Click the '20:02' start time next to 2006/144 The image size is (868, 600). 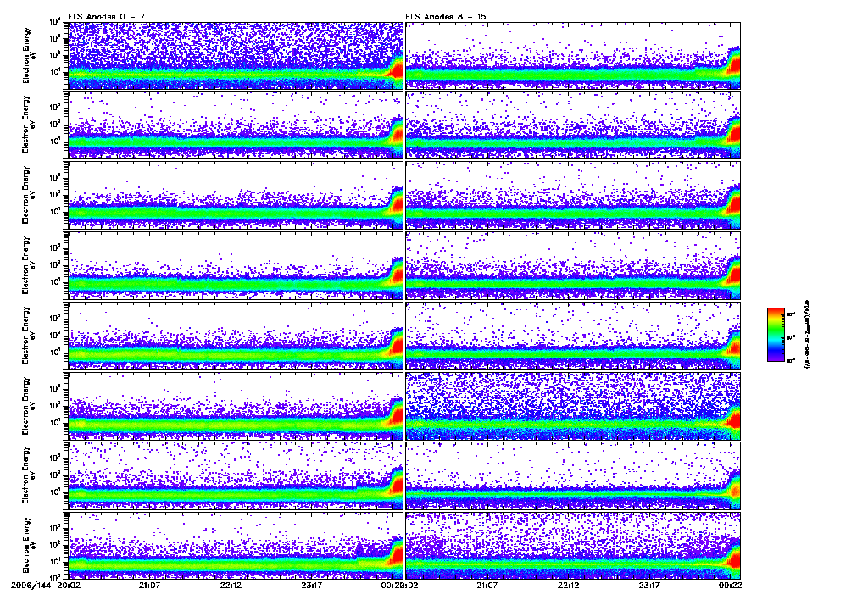pyautogui.click(x=69, y=585)
